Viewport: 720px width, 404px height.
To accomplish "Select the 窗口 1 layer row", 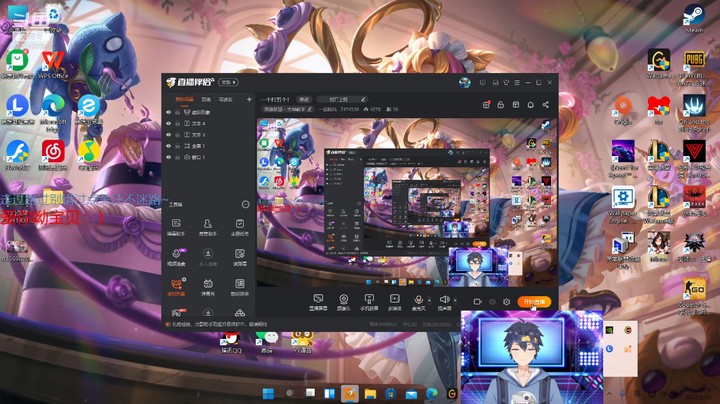I will pos(209,157).
